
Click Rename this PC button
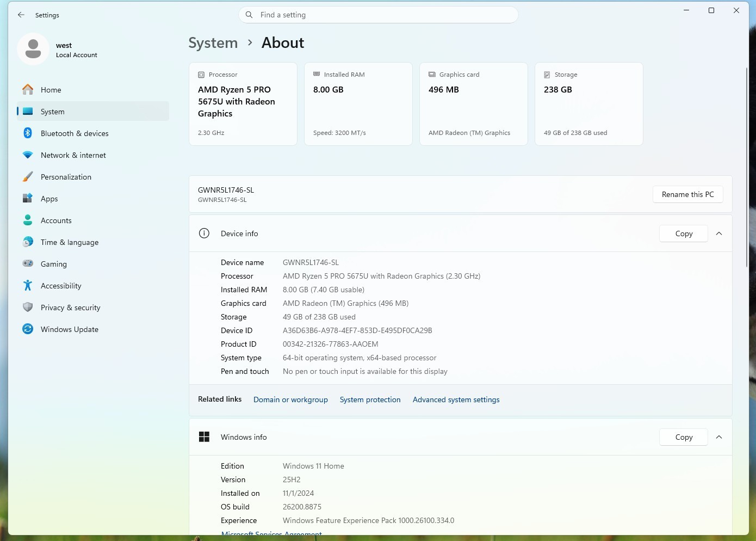(x=687, y=194)
